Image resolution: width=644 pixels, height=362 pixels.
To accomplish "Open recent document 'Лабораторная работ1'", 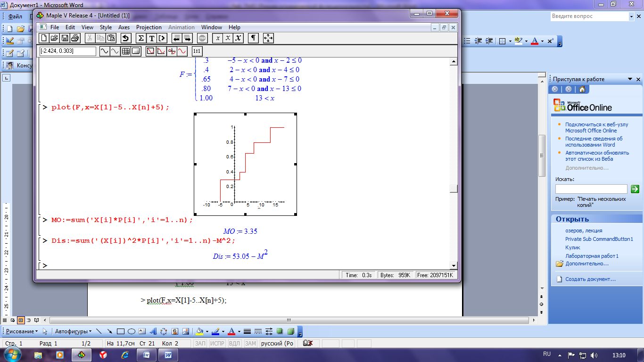I will click(x=592, y=256).
